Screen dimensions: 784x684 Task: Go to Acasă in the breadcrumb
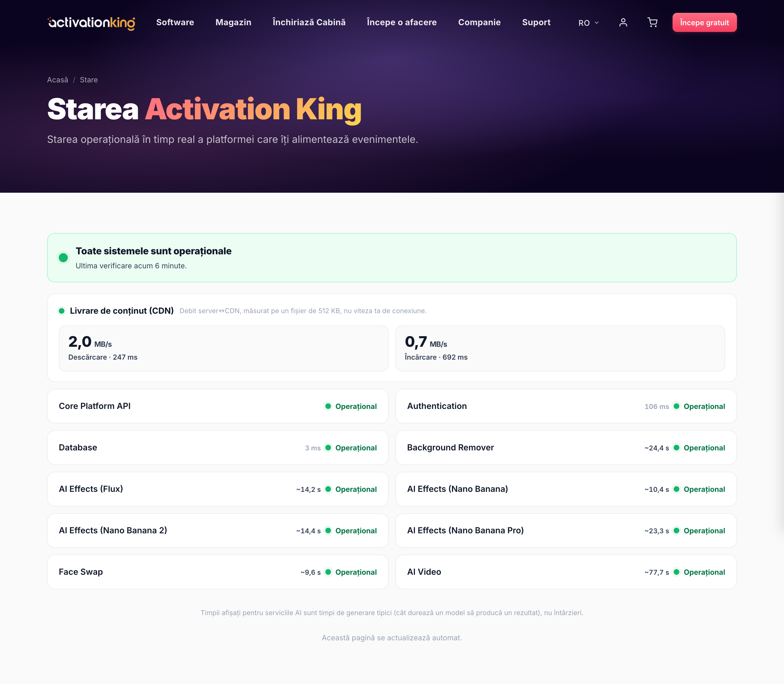coord(58,80)
